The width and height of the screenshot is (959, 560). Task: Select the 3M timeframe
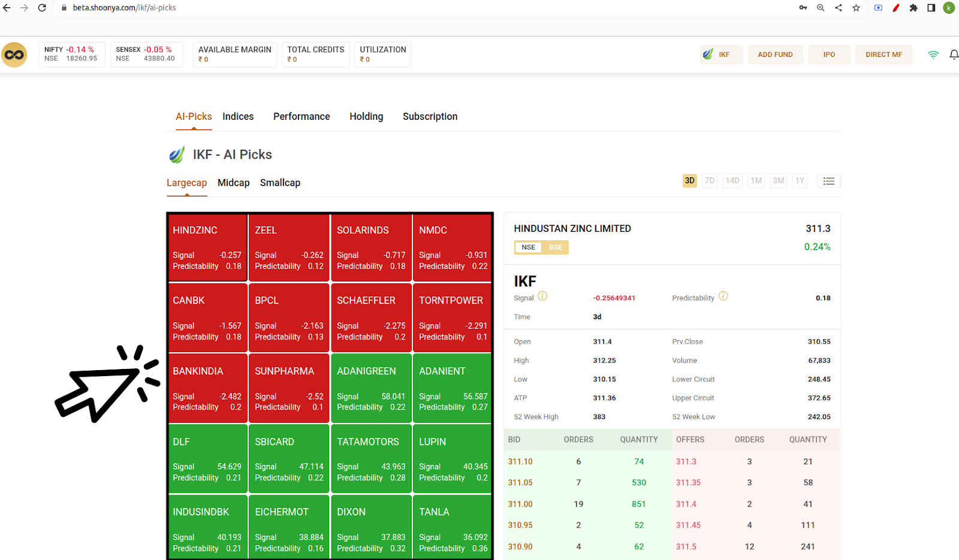[x=779, y=181]
